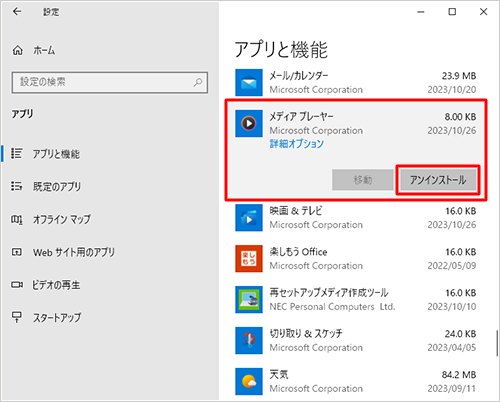Click the スタートアップ monitor icon
500x402 pixels.
pos(17,317)
